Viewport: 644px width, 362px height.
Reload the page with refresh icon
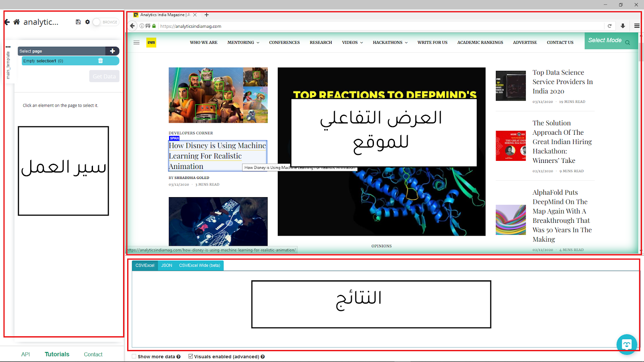(x=609, y=26)
